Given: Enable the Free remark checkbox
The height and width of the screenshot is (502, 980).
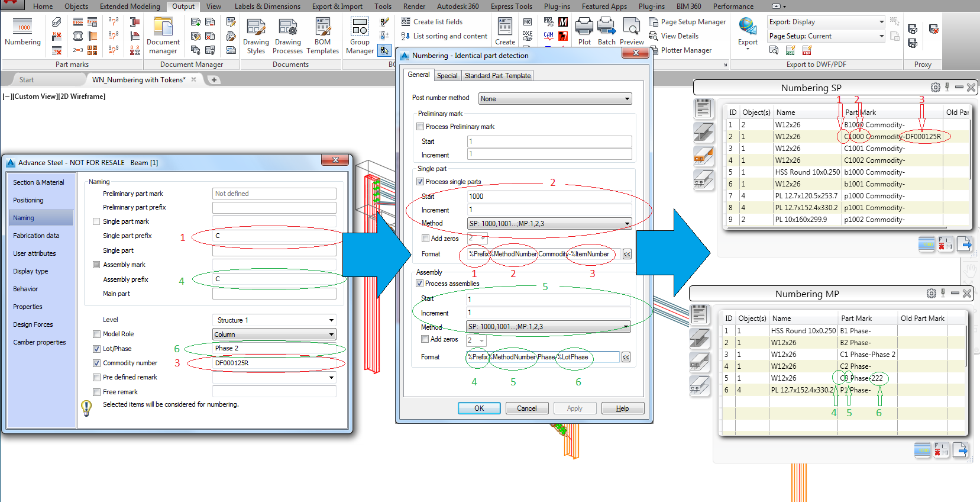Looking at the screenshot, I should pos(96,392).
